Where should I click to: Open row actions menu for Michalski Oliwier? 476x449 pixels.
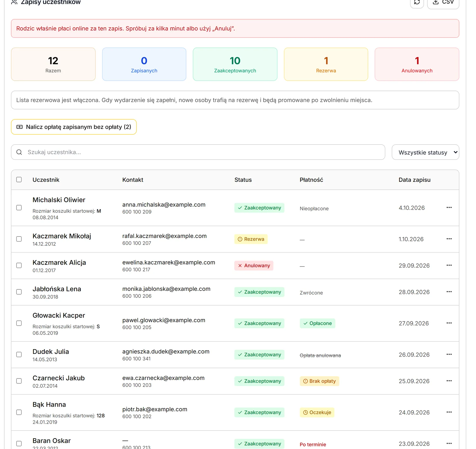click(449, 208)
